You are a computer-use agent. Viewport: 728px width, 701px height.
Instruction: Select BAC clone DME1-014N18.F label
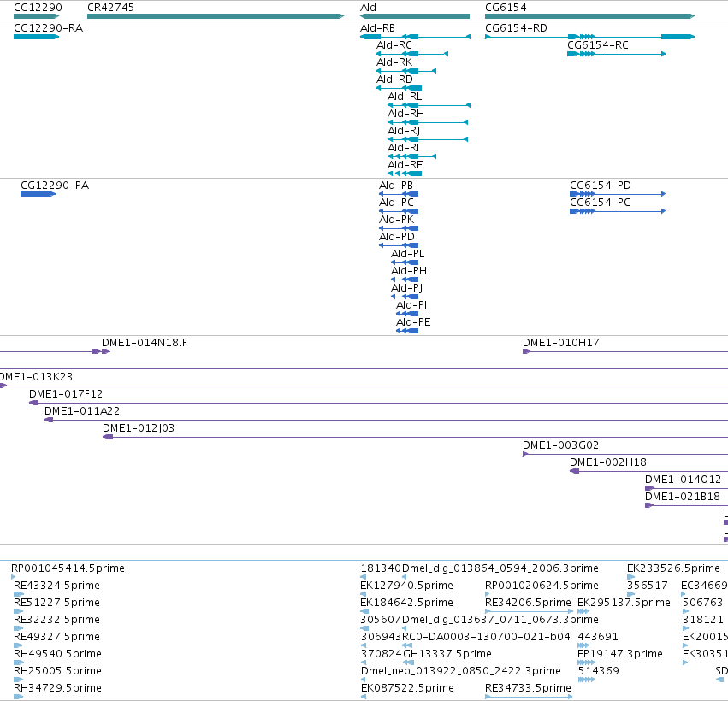145,343
